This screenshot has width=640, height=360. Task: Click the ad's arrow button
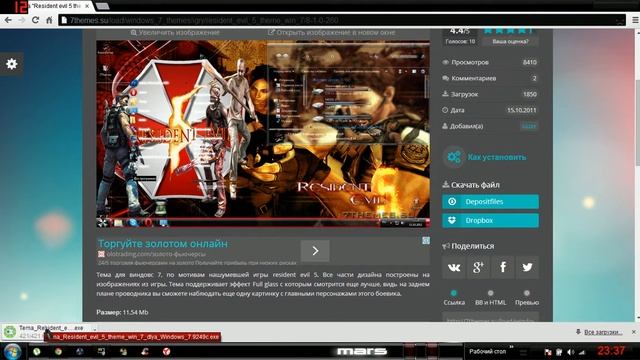[315, 251]
